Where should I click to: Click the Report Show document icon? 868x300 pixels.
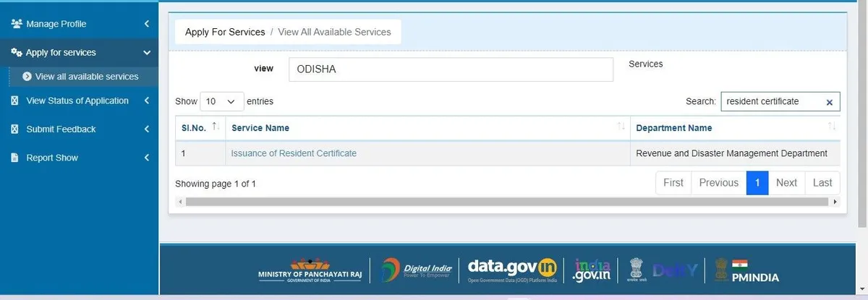(x=15, y=158)
